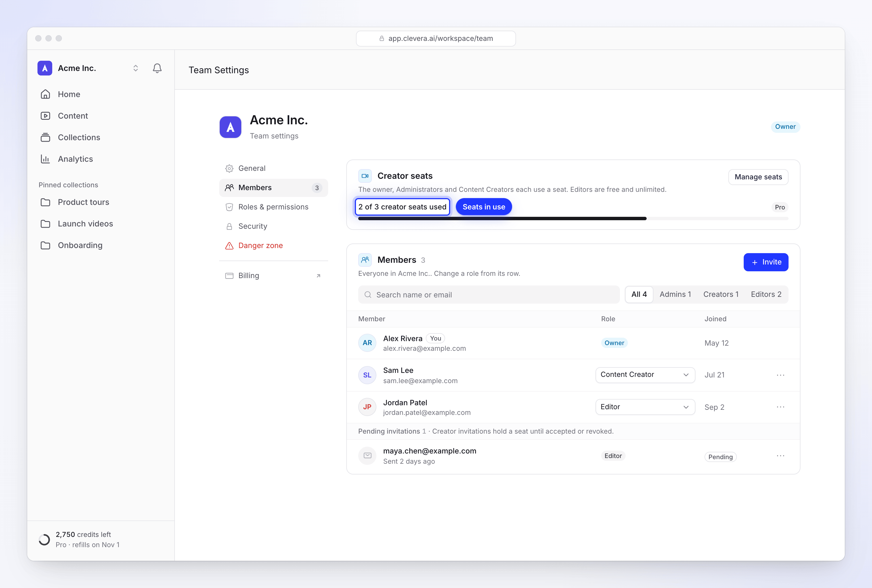872x588 pixels.
Task: Open the Launch videos pinned collection
Action: [100, 224]
